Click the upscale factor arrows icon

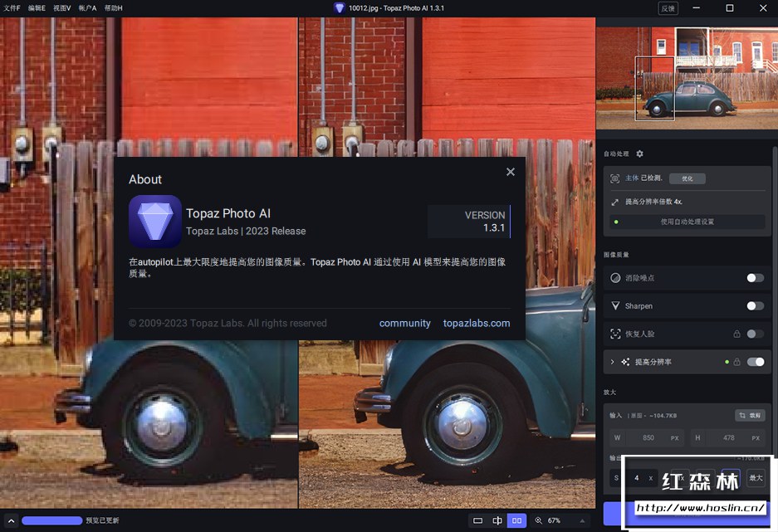tap(614, 202)
